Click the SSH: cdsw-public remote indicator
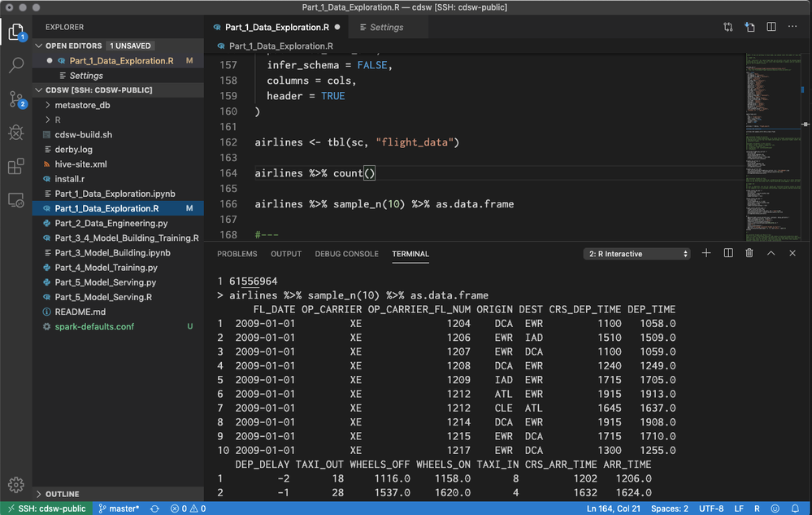812x515 pixels. (x=46, y=508)
